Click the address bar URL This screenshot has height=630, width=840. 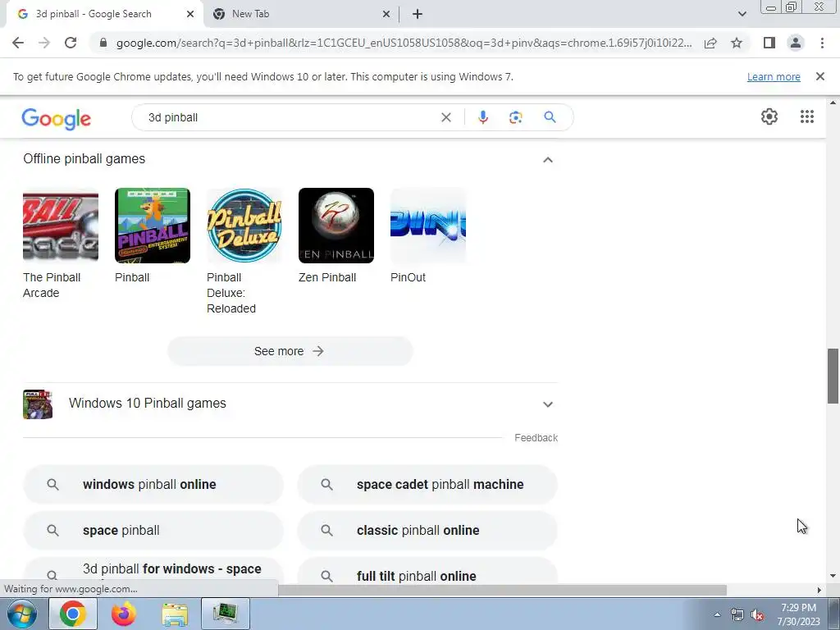404,43
